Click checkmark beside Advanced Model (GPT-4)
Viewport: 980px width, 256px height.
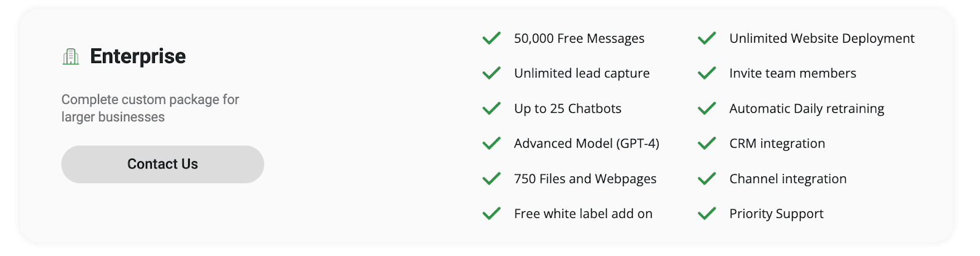pos(491,144)
